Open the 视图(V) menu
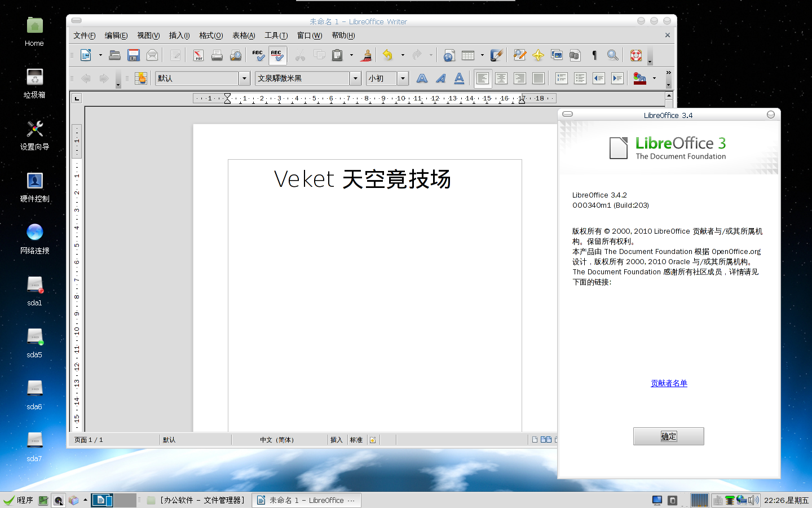The height and width of the screenshot is (508, 812). tap(148, 36)
